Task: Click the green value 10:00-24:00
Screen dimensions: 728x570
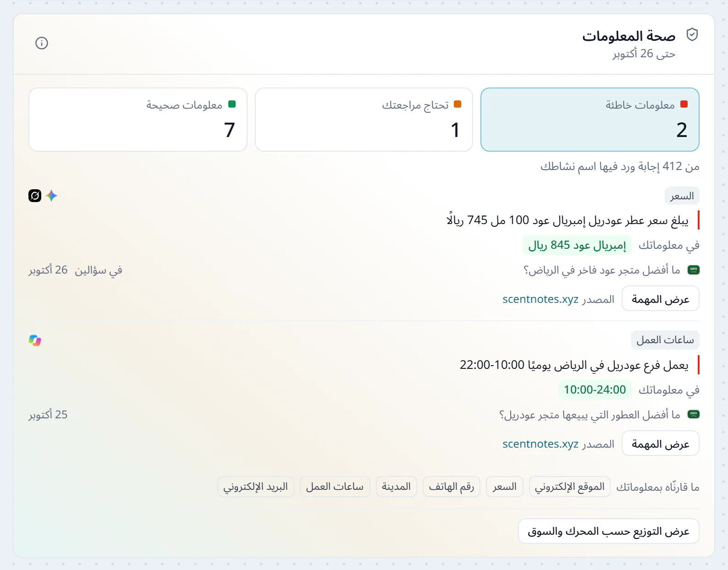Action: (x=595, y=390)
